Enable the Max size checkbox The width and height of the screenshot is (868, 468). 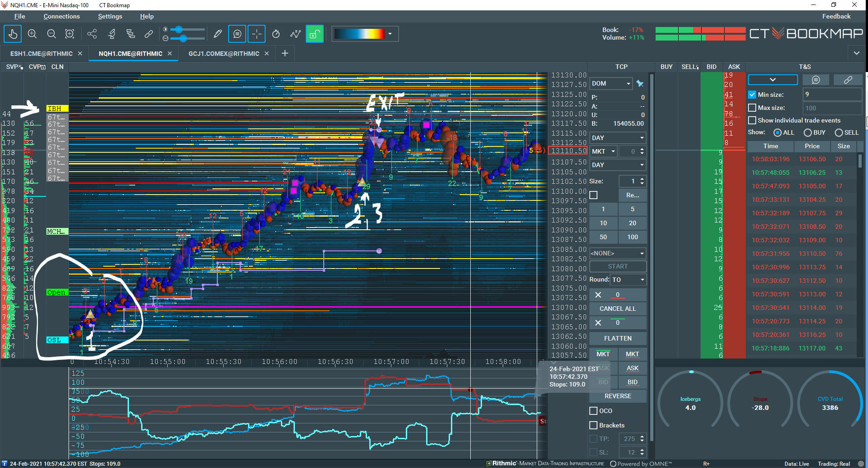coord(752,108)
